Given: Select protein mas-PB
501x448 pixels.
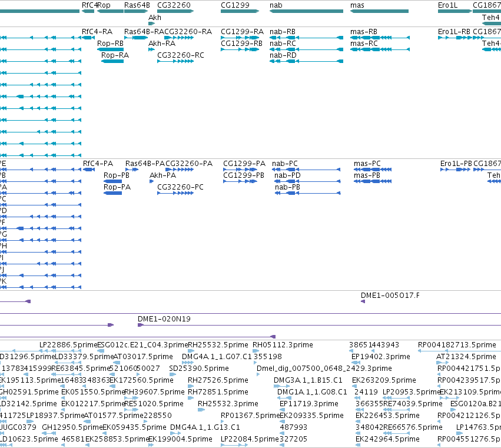Looking at the screenshot, I should [x=367, y=175].
